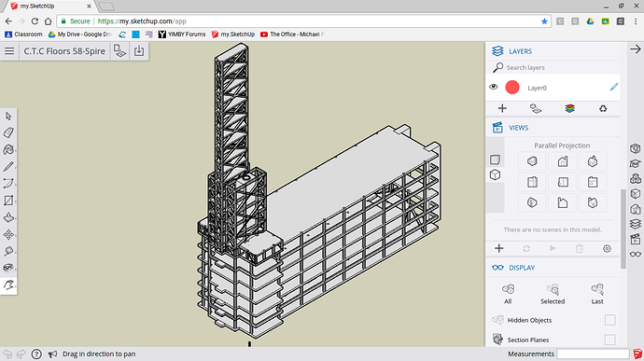This screenshot has height=361, width=644.
Task: Open the Styles panel icon
Action: [x=636, y=209]
